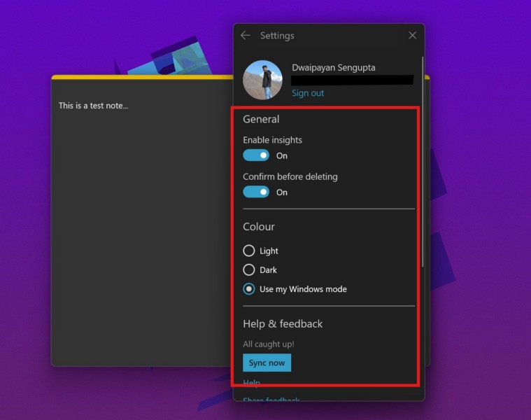Select Use my Windows mode option
Screen dimensions: 531x420
tap(249, 289)
